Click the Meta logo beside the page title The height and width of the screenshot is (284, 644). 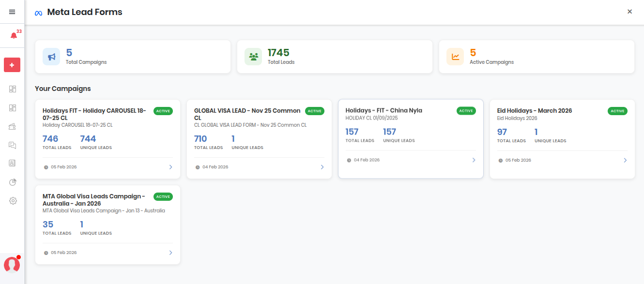tap(39, 13)
